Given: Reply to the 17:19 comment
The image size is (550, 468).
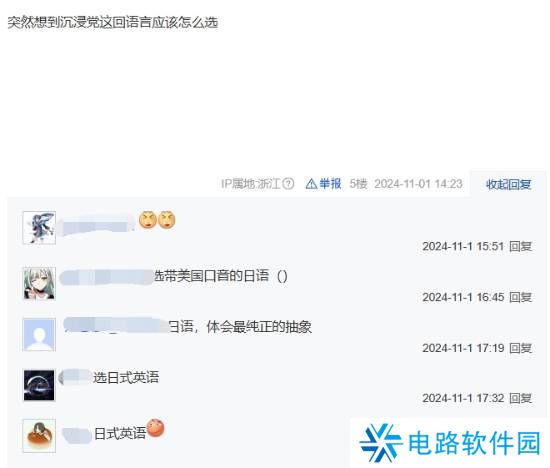Looking at the screenshot, I should click(521, 348).
